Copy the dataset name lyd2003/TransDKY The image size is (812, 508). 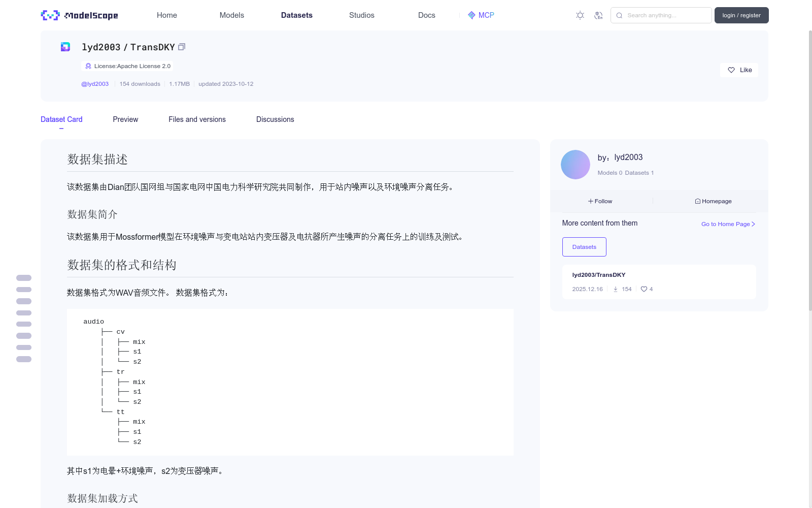click(182, 47)
